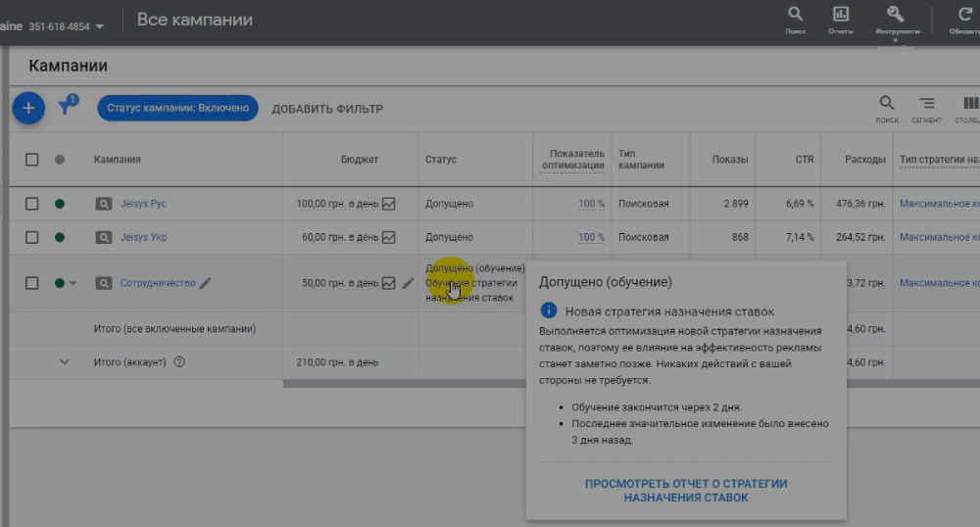The image size is (980, 527).
Task: Click help icon next to Итого (аккаунт)
Action: pos(179,361)
